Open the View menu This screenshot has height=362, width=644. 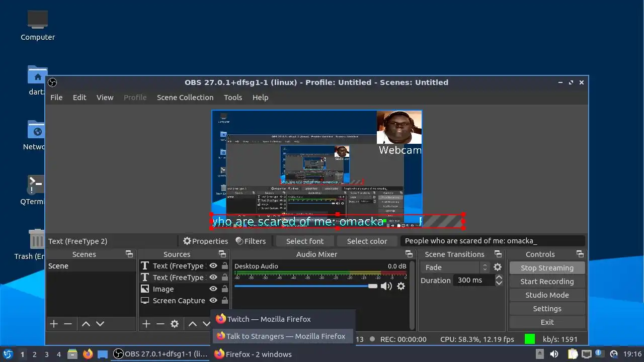(105, 98)
